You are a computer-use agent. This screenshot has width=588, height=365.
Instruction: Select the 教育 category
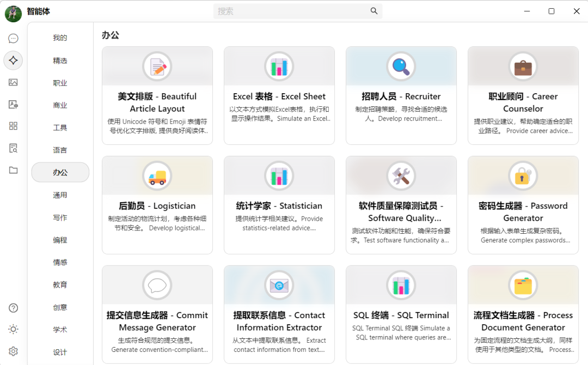pyautogui.click(x=60, y=285)
